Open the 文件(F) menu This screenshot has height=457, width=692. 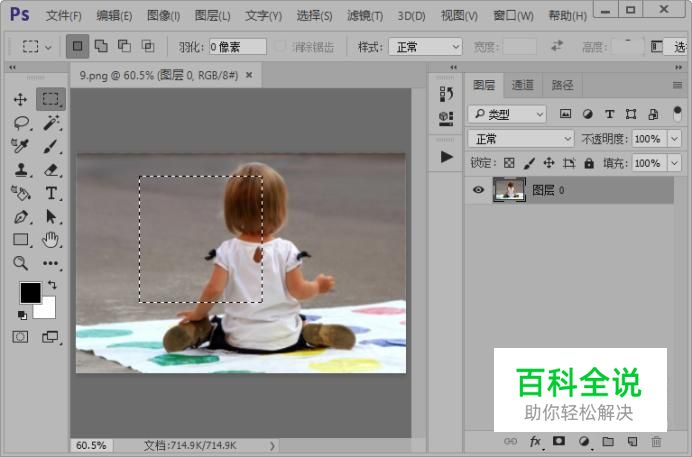pyautogui.click(x=64, y=16)
